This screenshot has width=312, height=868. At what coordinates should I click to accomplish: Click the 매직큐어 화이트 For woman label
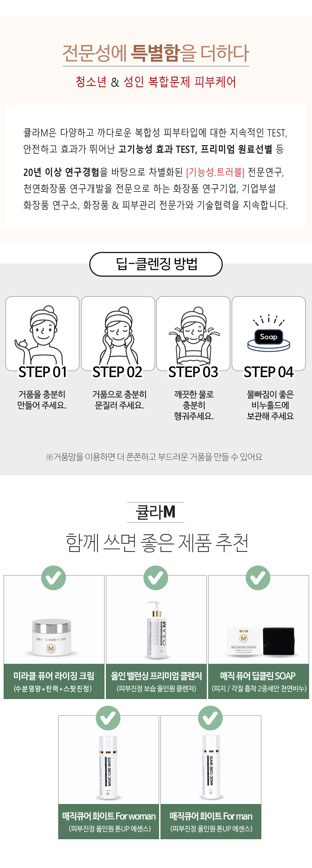pyautogui.click(x=109, y=821)
